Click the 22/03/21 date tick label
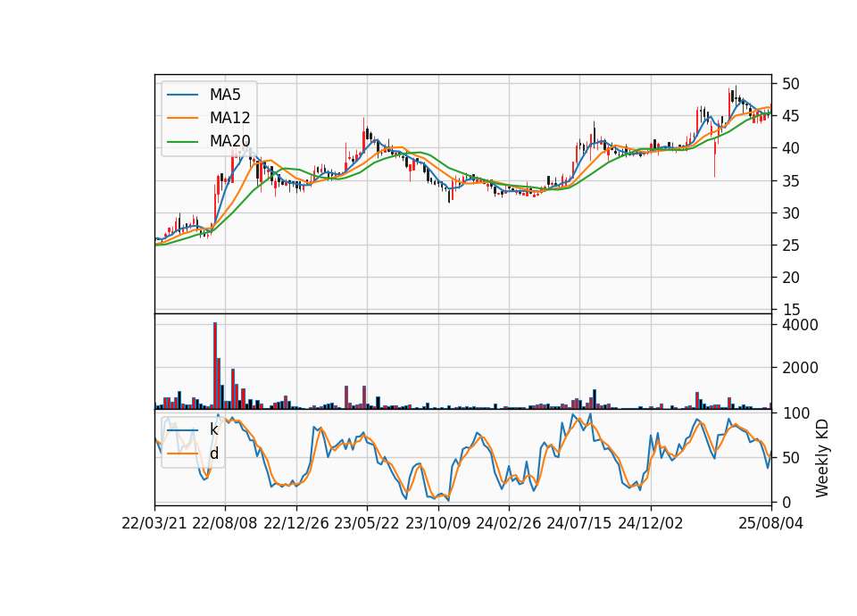This screenshot has height=616, width=857. coord(154,523)
